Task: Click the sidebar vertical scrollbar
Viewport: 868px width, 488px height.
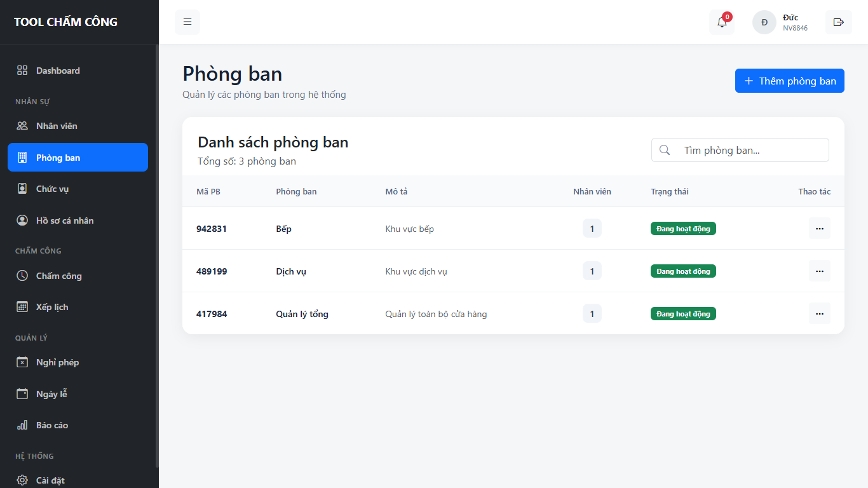Action: [x=157, y=254]
